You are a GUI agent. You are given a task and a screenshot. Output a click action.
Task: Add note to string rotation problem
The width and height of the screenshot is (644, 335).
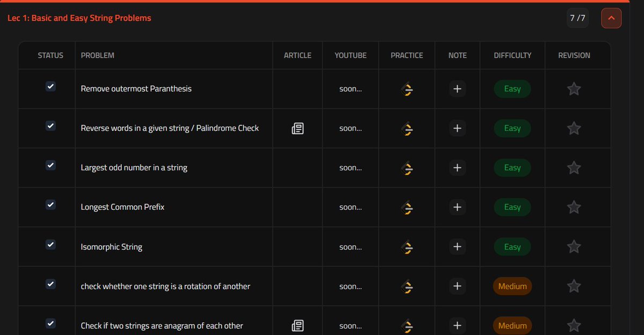457,287
